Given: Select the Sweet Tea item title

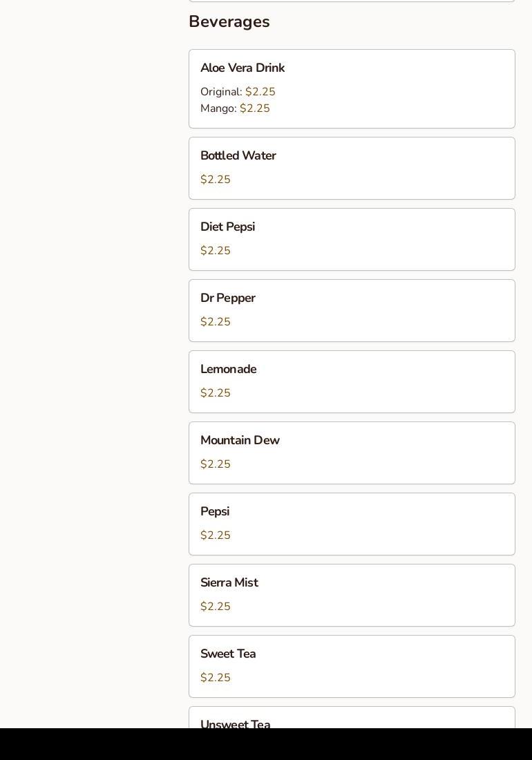Looking at the screenshot, I should tap(228, 654).
